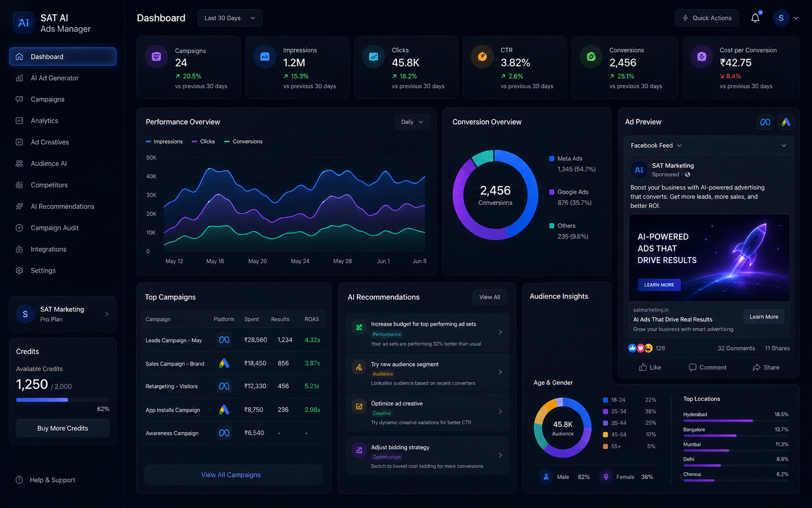The height and width of the screenshot is (508, 812).
Task: Collapse the ad preview panel chevron
Action: pos(784,145)
